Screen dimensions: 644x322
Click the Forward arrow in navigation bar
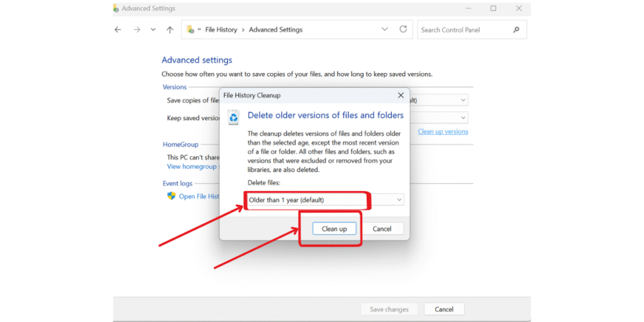coord(137,30)
